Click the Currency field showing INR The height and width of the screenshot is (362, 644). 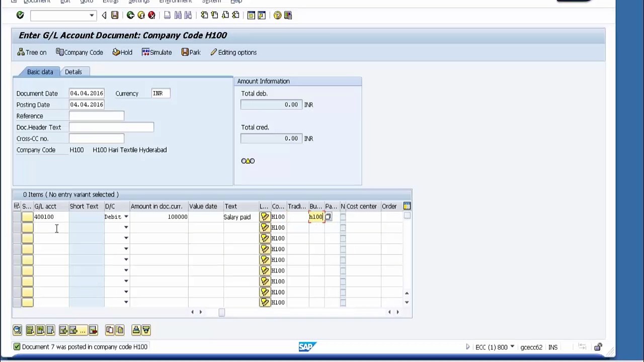pyautogui.click(x=160, y=94)
